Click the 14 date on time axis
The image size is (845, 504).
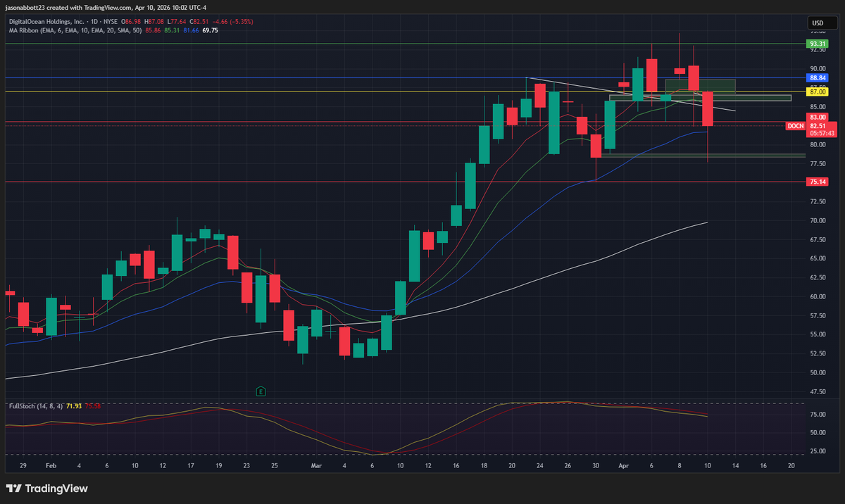pyautogui.click(x=735, y=466)
